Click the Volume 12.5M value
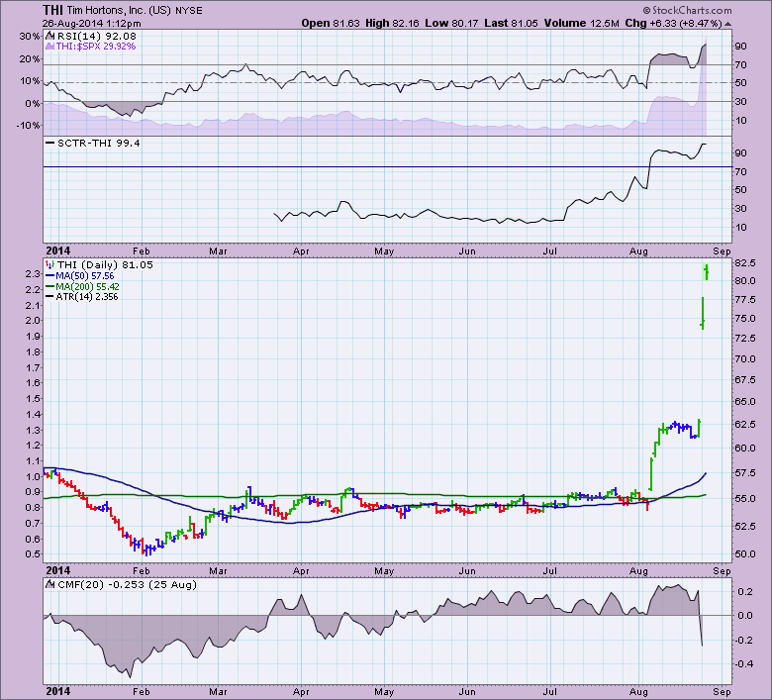Image resolution: width=772 pixels, height=700 pixels. [581, 23]
